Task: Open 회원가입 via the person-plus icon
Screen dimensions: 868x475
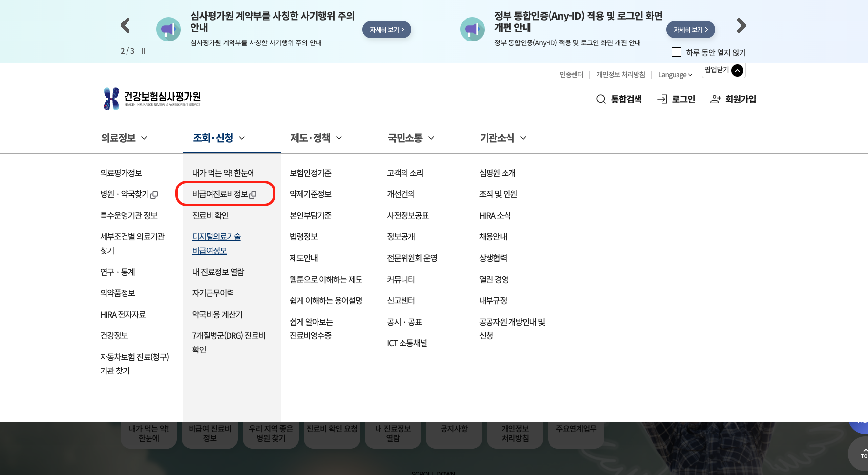Action: (716, 99)
